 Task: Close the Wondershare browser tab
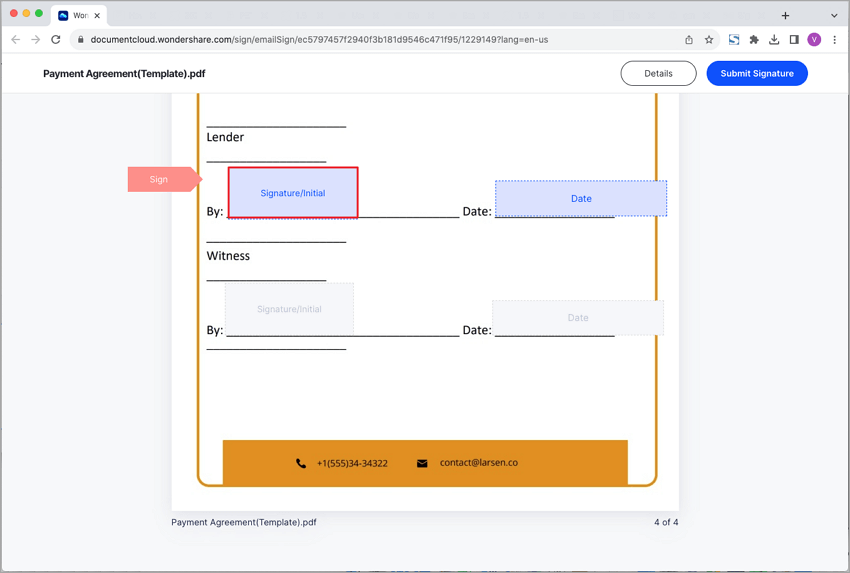pyautogui.click(x=97, y=16)
